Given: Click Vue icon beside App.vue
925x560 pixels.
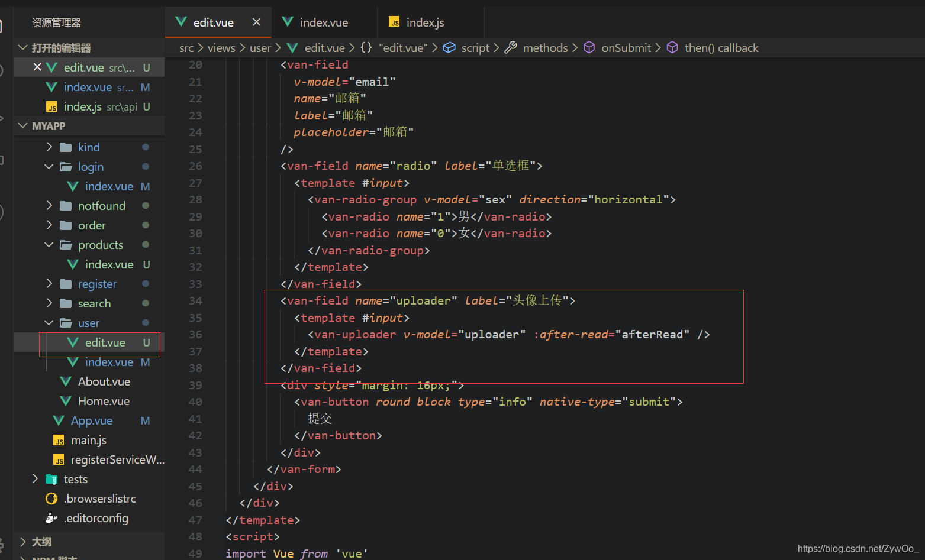Looking at the screenshot, I should (x=59, y=420).
